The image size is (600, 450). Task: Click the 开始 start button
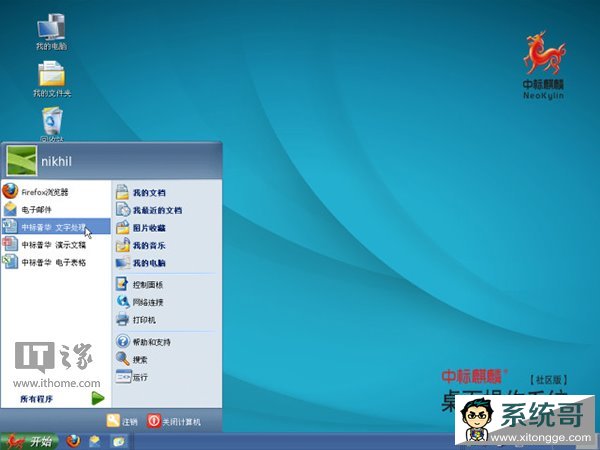(29, 441)
